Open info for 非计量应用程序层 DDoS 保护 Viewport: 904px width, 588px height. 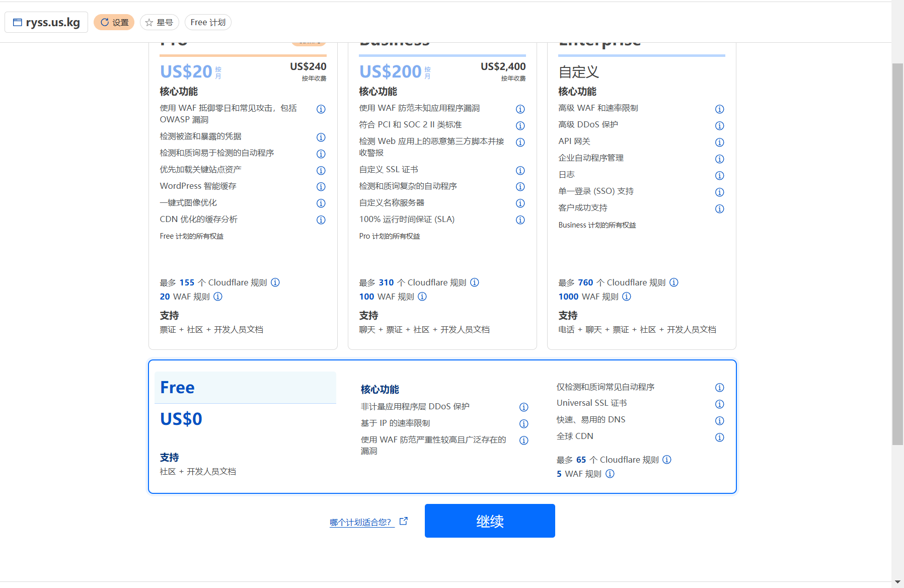tap(524, 407)
